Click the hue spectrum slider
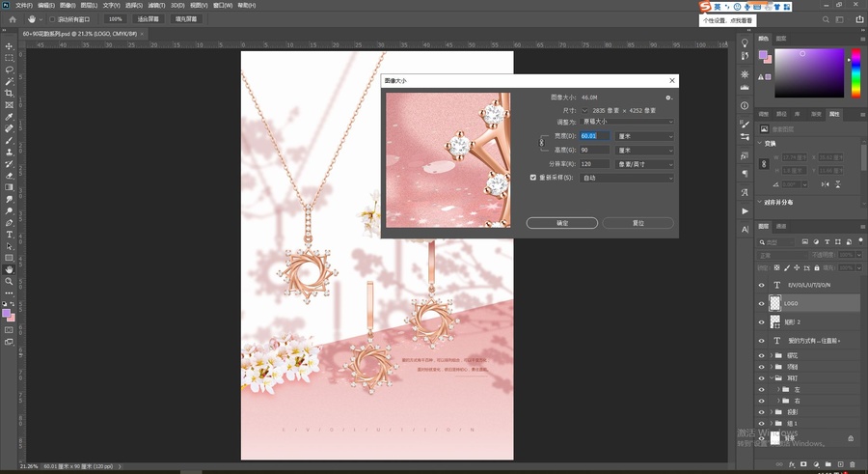 coord(855,73)
